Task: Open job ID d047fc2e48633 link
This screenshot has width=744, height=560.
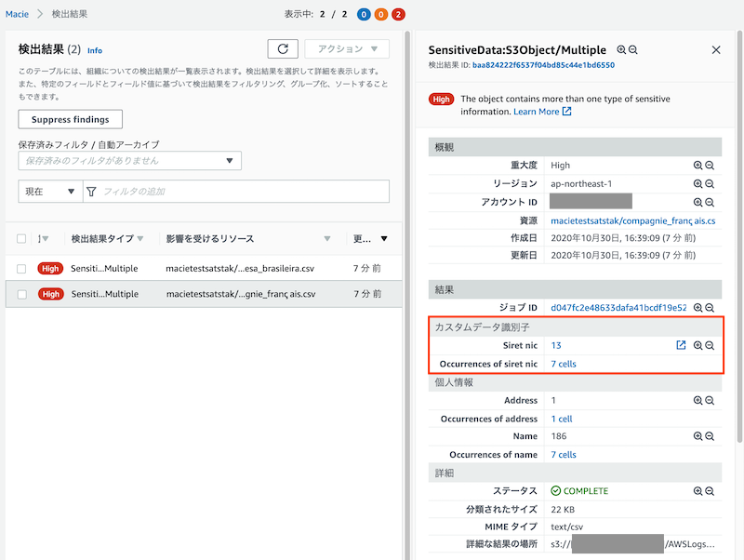Action: click(618, 308)
